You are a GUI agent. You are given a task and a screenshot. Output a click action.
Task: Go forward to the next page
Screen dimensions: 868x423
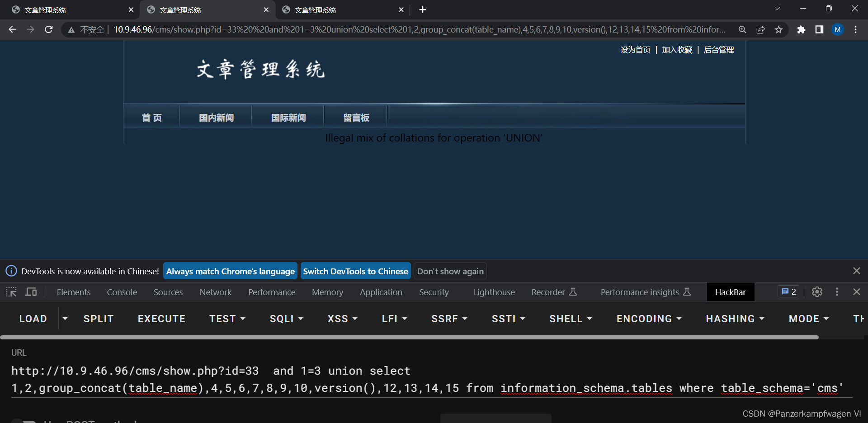point(30,29)
